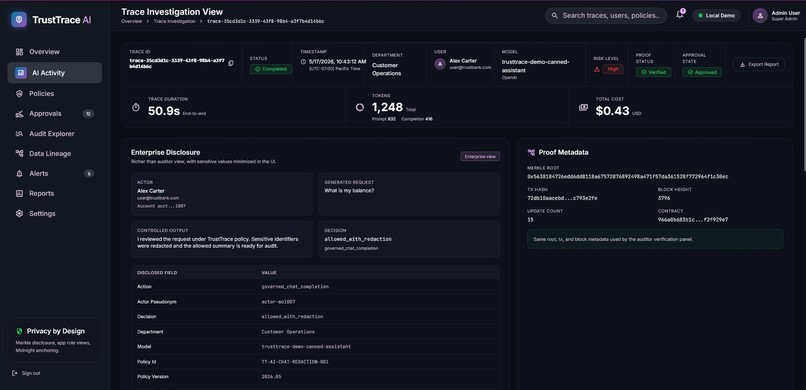Screen dimensions: 806x390
Task: Click the search magnifier icon
Action: pos(555,16)
